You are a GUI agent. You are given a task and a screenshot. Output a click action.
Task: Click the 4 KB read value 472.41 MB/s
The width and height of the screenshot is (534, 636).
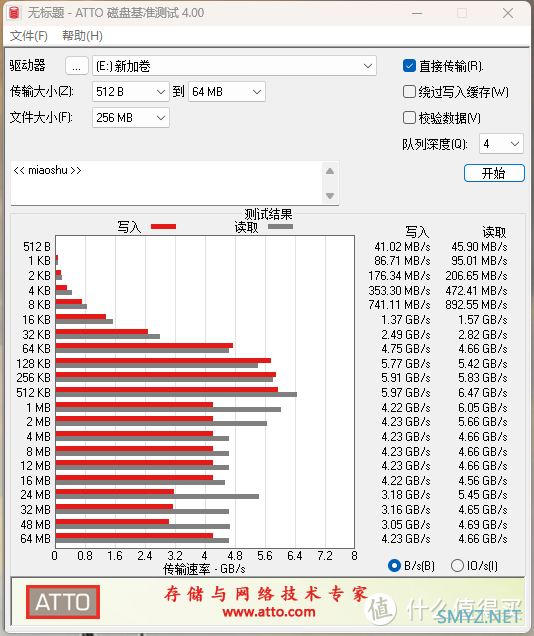(476, 290)
